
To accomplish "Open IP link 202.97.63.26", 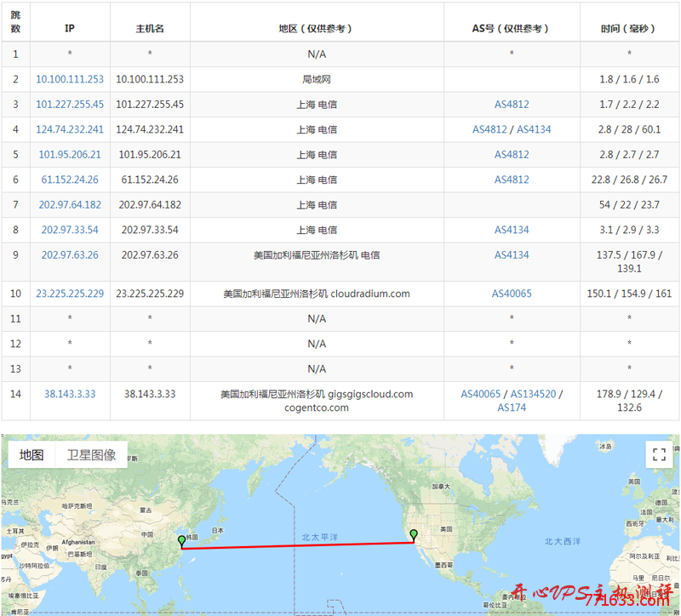I will tap(69, 254).
